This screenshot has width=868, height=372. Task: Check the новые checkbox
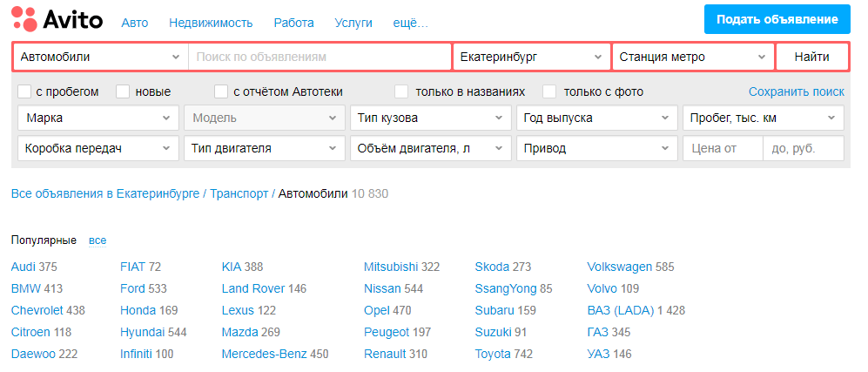(x=123, y=91)
